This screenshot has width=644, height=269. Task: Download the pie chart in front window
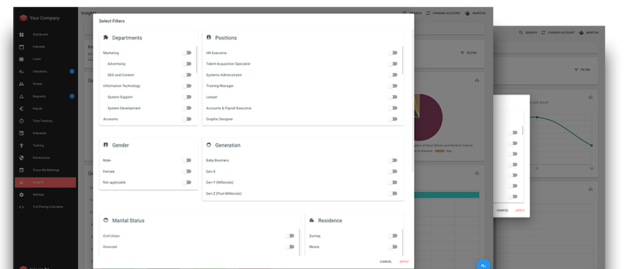coord(477,80)
